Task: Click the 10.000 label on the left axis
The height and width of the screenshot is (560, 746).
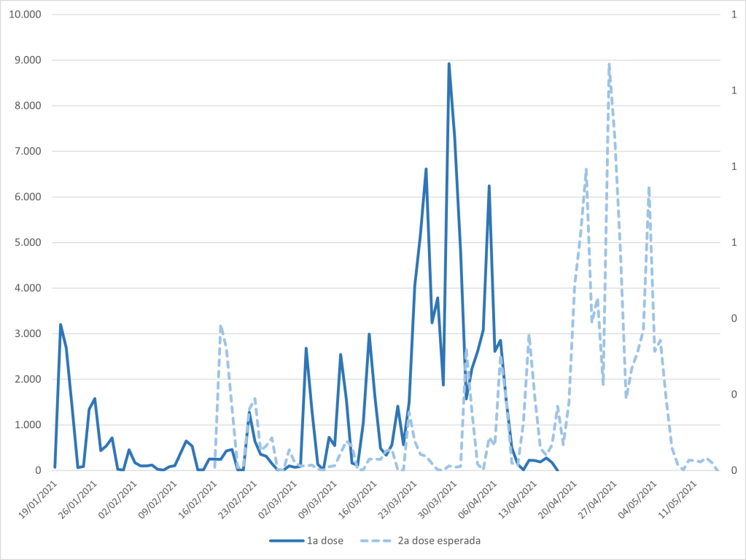Action: pyautogui.click(x=24, y=15)
